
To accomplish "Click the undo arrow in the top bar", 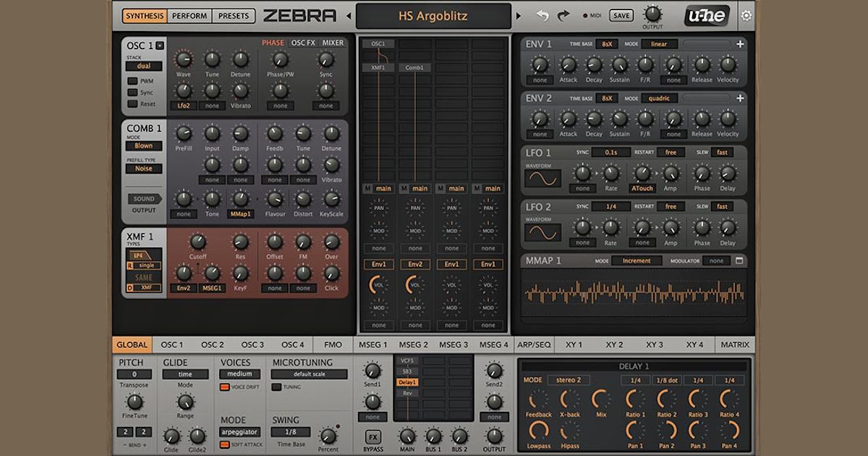I will (542, 14).
